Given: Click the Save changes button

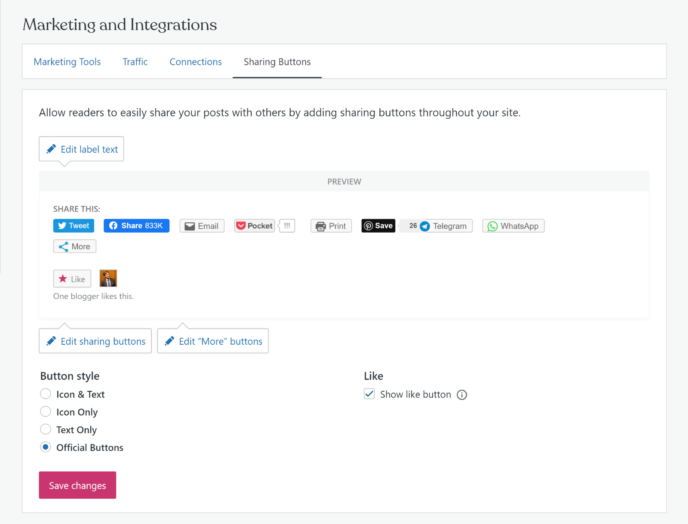Looking at the screenshot, I should (78, 485).
